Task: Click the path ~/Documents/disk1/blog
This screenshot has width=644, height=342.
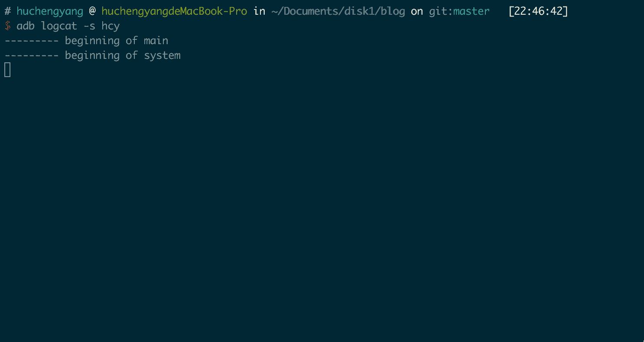Action: [x=338, y=11]
